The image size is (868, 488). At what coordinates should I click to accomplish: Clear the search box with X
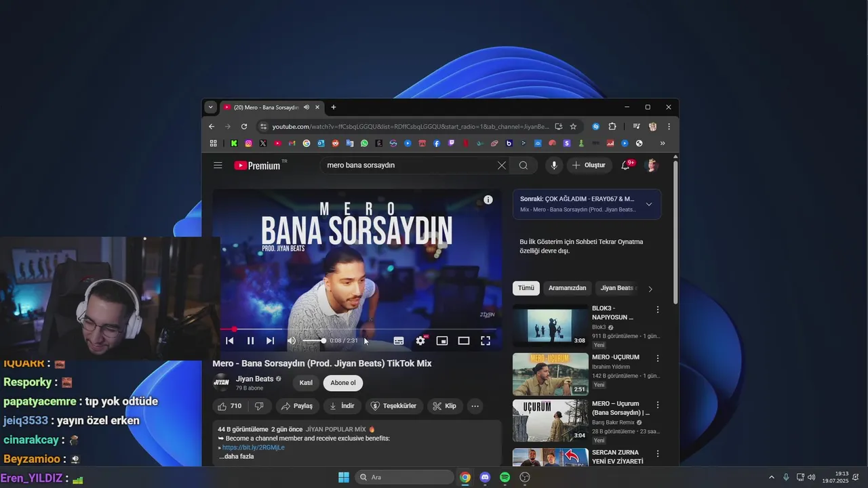point(502,165)
